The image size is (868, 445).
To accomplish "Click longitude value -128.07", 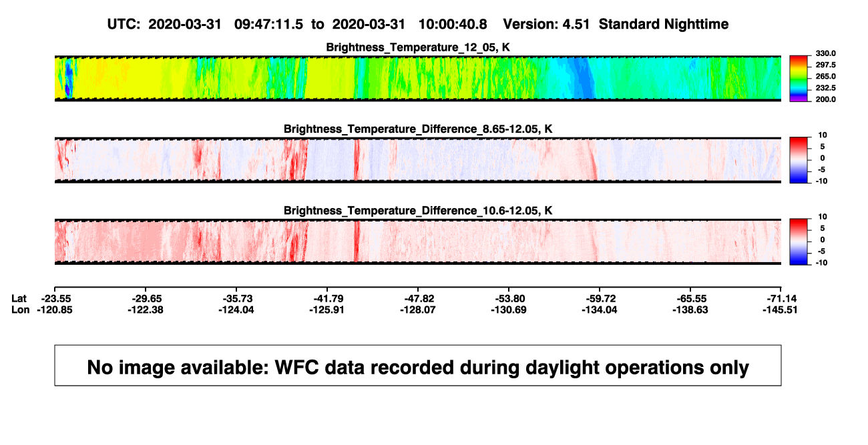I will 419,310.
